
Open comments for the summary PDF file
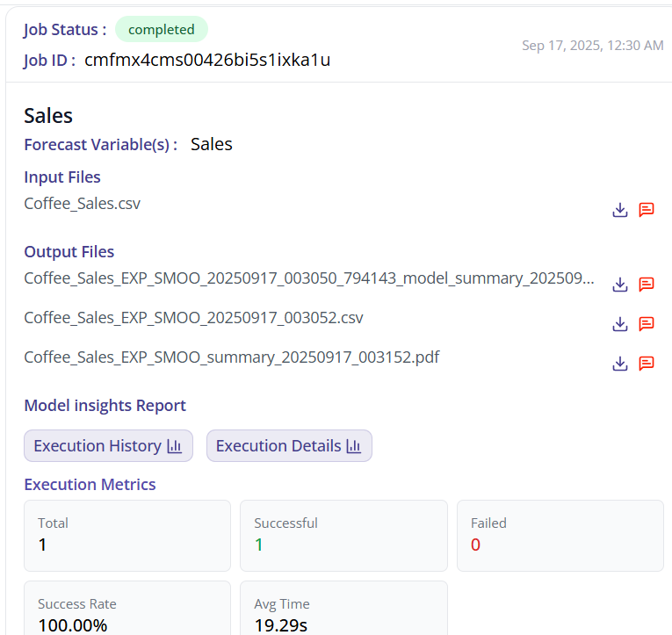point(647,364)
